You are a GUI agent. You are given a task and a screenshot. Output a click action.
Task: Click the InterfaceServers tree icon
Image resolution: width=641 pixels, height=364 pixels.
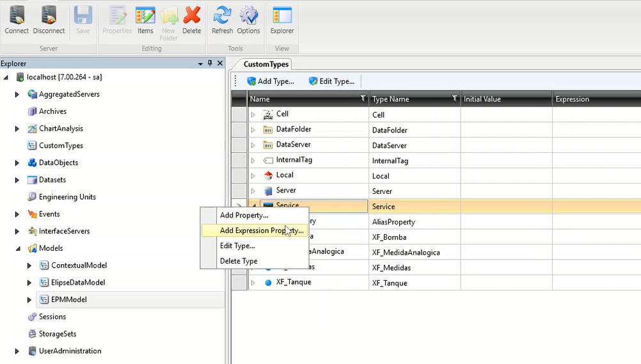[32, 231]
